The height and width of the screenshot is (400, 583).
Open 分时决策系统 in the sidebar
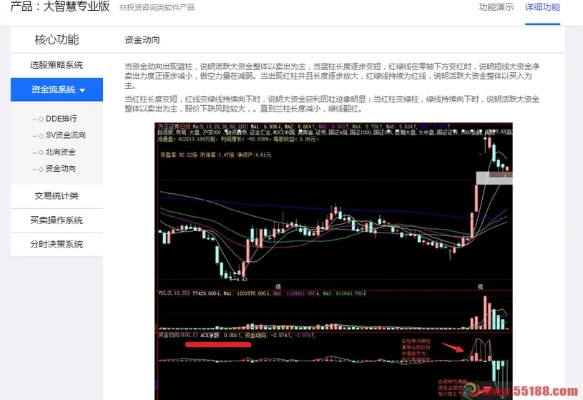coord(57,244)
